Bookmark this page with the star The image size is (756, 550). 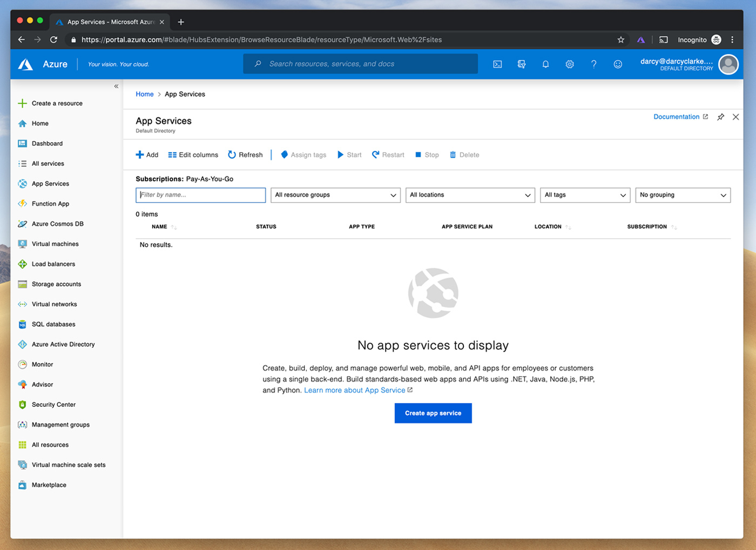(x=621, y=39)
